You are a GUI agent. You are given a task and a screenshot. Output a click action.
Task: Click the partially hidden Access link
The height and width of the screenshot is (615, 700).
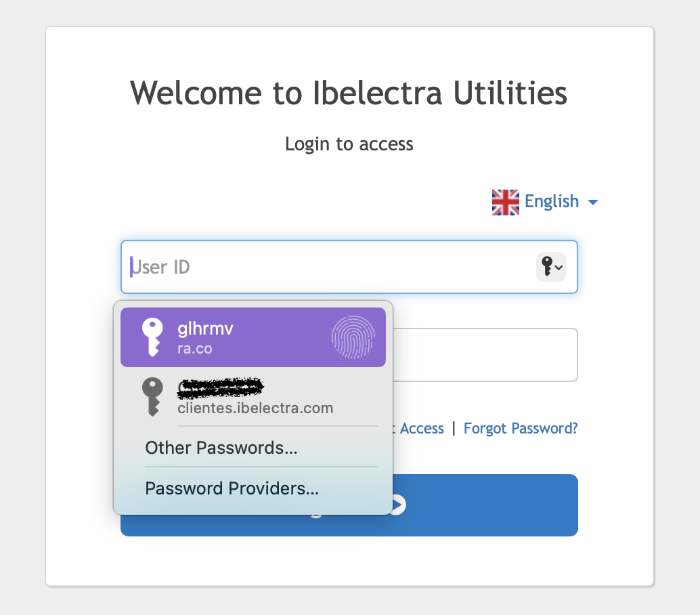coord(421,428)
